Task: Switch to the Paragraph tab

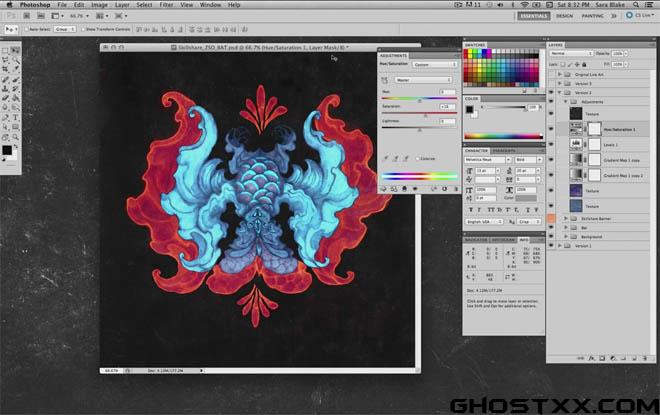Action: 504,151
